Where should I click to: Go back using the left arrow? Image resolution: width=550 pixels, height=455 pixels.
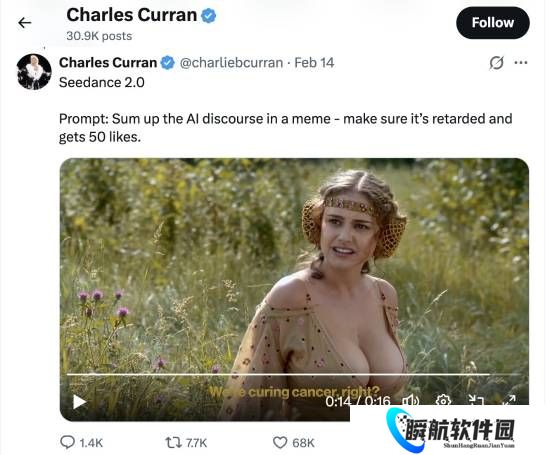[25, 23]
